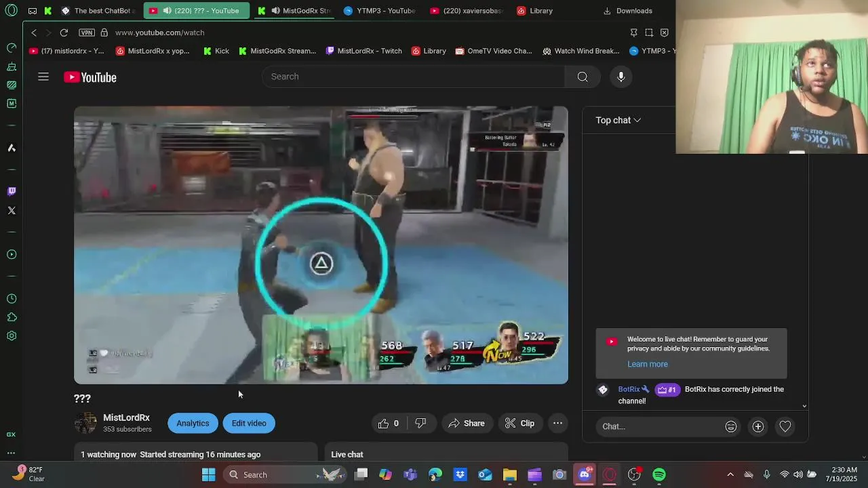This screenshot has width=868, height=488.
Task: Click the Analytics button
Action: point(193,423)
